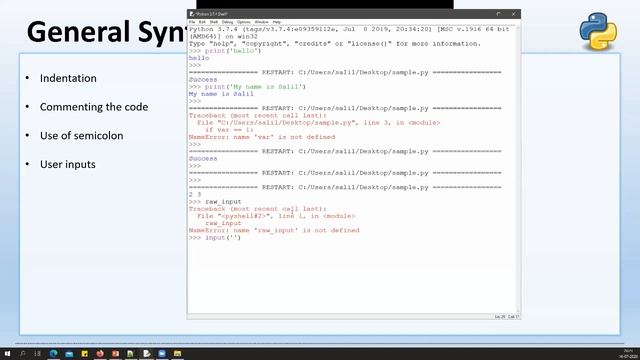Open the Debug menu in IDLE

227,22
